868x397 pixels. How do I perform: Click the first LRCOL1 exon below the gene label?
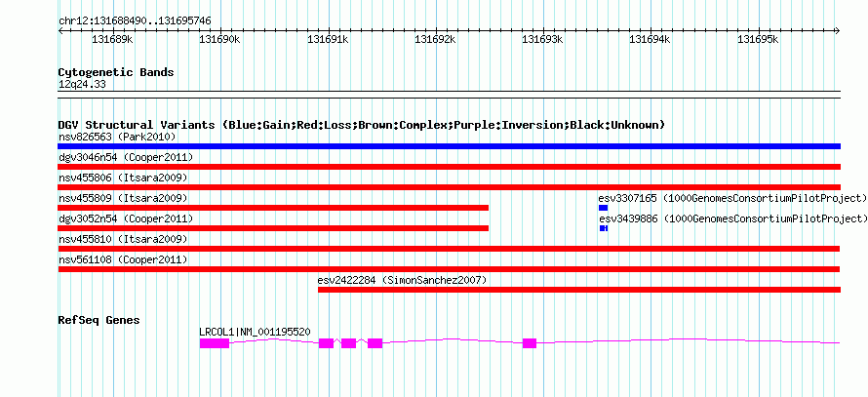coord(215,343)
